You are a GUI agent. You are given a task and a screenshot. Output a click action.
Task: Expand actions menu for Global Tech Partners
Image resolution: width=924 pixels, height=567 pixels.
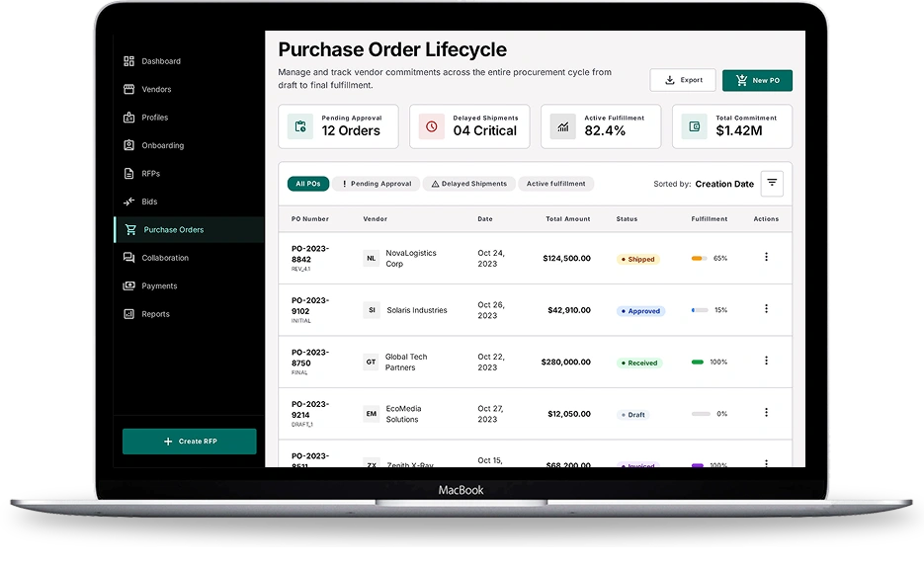(766, 361)
